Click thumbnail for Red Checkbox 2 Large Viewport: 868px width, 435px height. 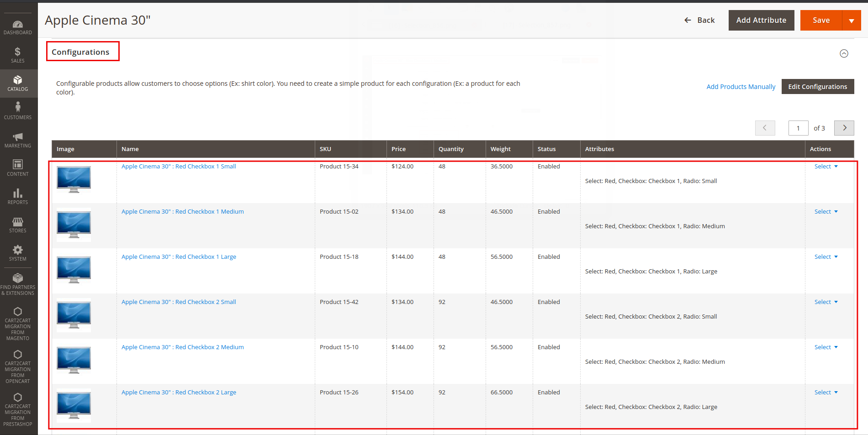[74, 405]
